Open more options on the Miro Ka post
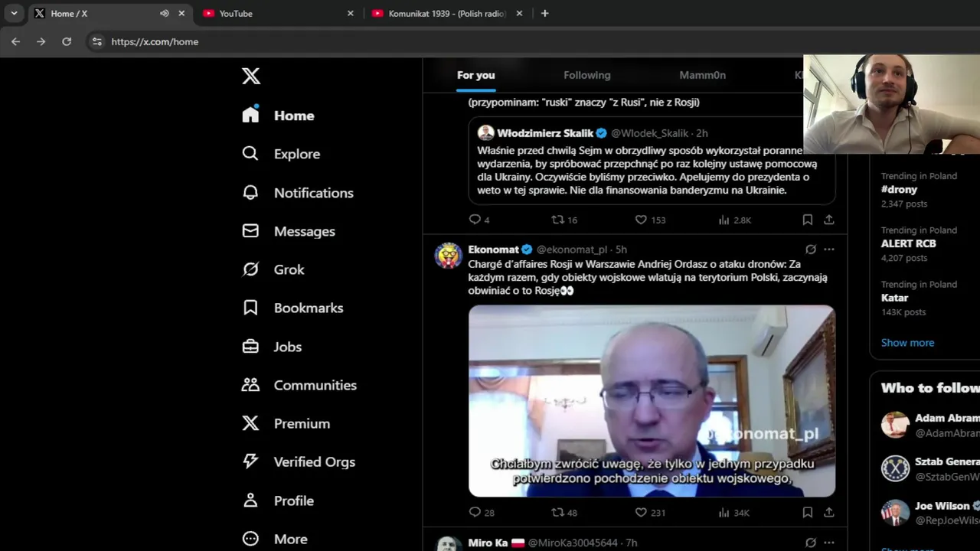 tap(828, 543)
